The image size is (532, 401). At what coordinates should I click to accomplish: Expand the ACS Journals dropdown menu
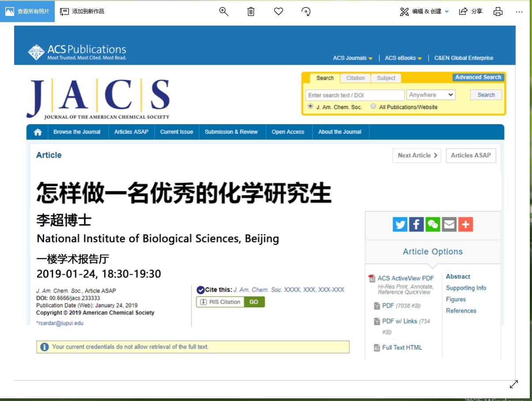(x=353, y=58)
